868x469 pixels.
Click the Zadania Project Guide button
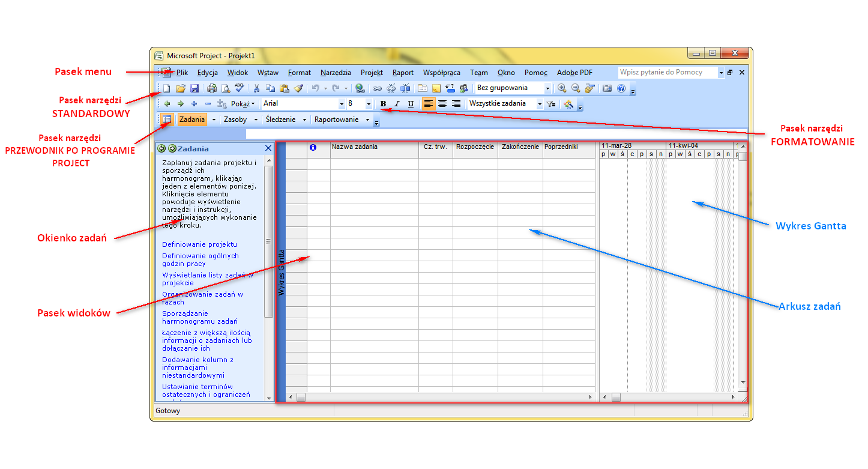point(192,119)
